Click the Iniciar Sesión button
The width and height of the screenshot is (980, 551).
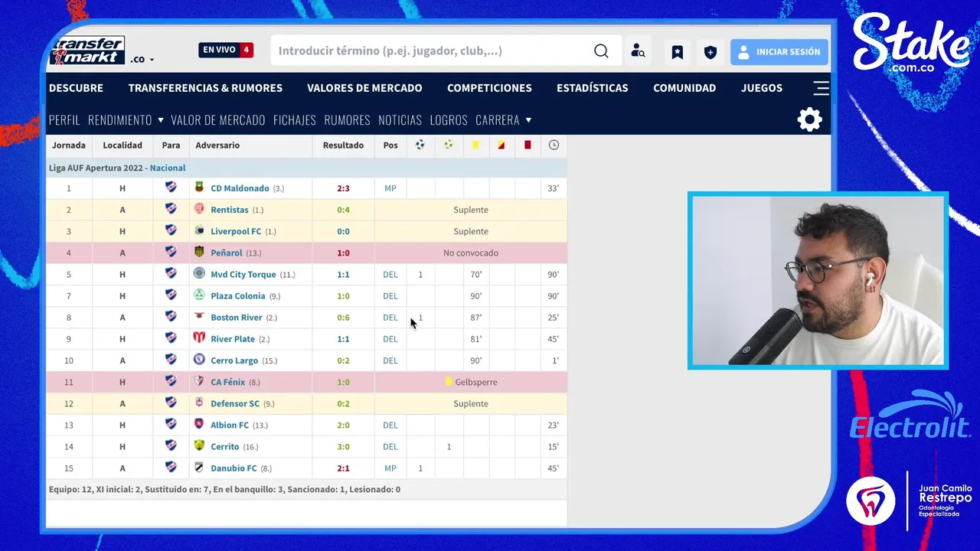click(x=779, y=52)
